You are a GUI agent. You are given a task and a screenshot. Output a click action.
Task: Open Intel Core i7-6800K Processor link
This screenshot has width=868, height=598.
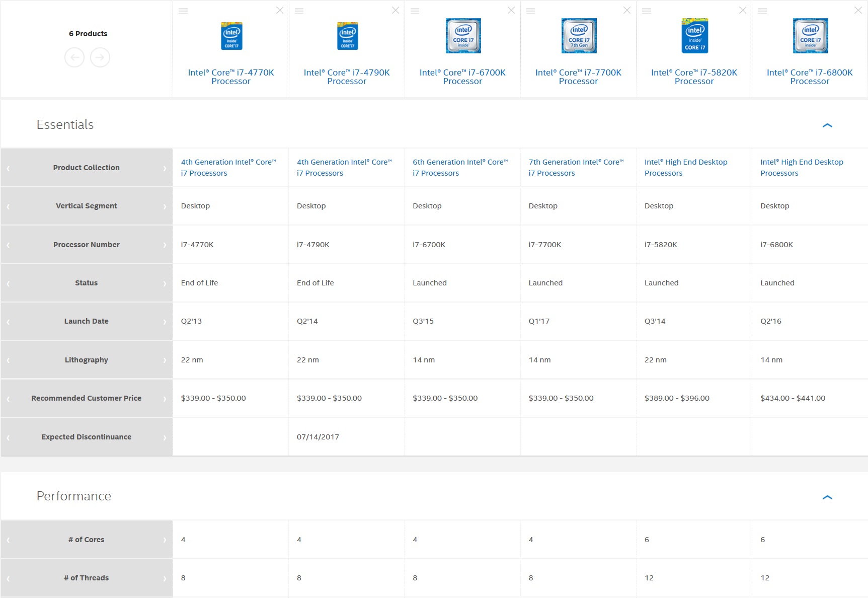point(810,77)
